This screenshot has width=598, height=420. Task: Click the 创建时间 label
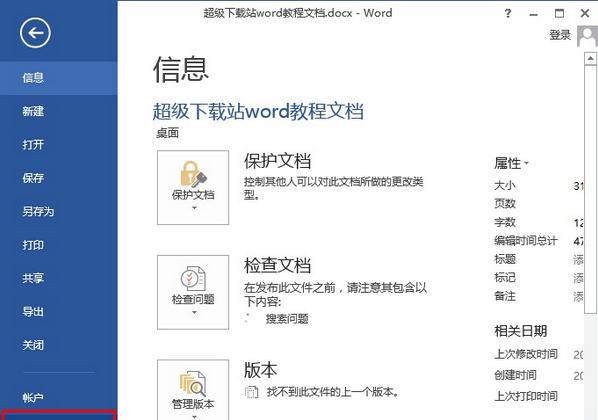tap(515, 375)
